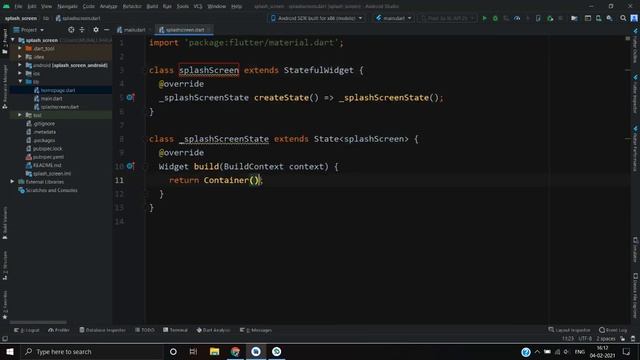Click the Windows Start button

pyautogui.click(x=10, y=351)
